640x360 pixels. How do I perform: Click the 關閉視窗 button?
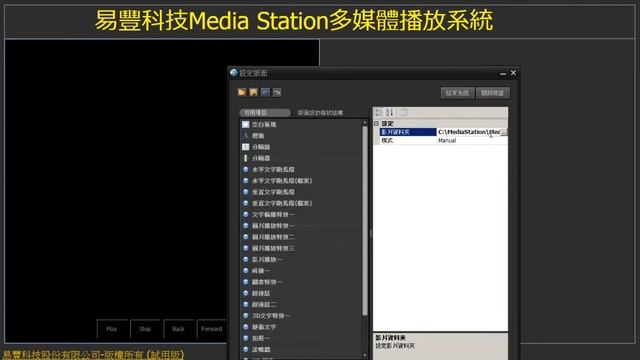click(493, 93)
